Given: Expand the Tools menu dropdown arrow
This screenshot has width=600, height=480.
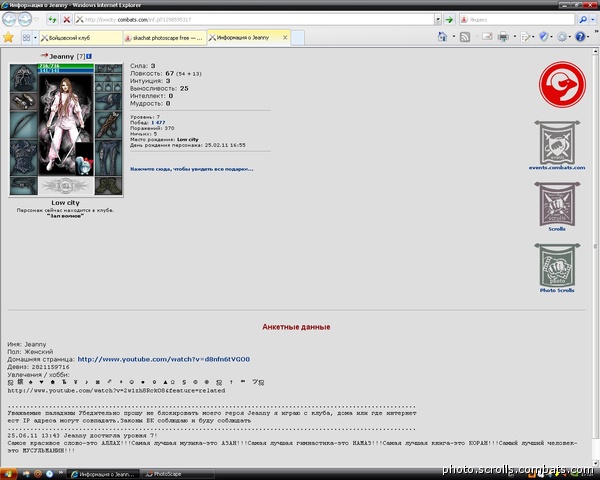Looking at the screenshot, I should pos(570,37).
